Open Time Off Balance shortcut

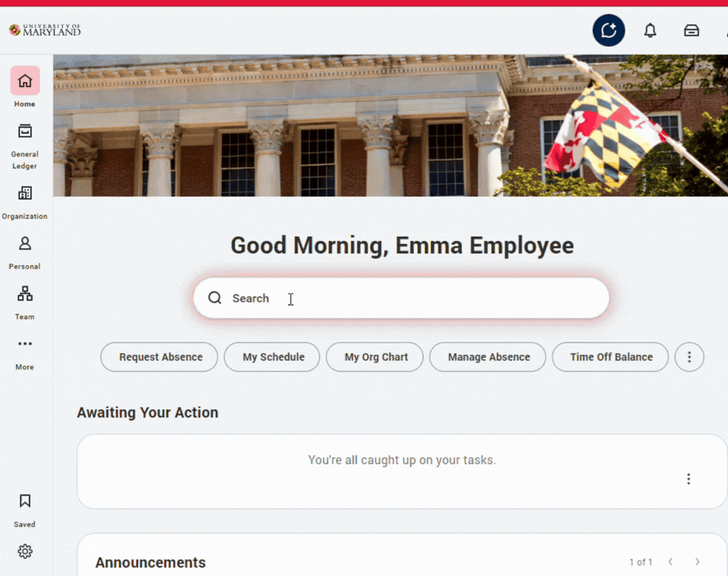pyautogui.click(x=610, y=357)
